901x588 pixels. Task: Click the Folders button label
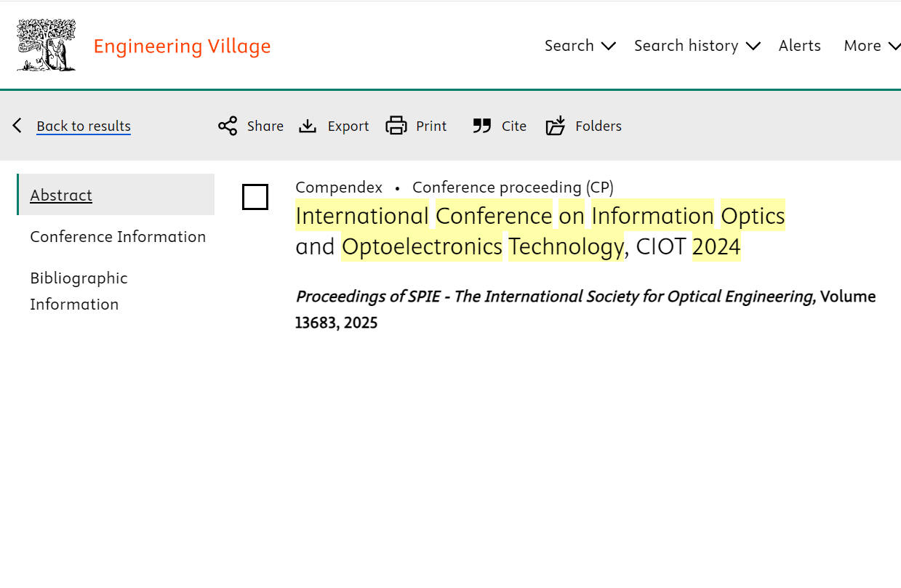(x=598, y=126)
